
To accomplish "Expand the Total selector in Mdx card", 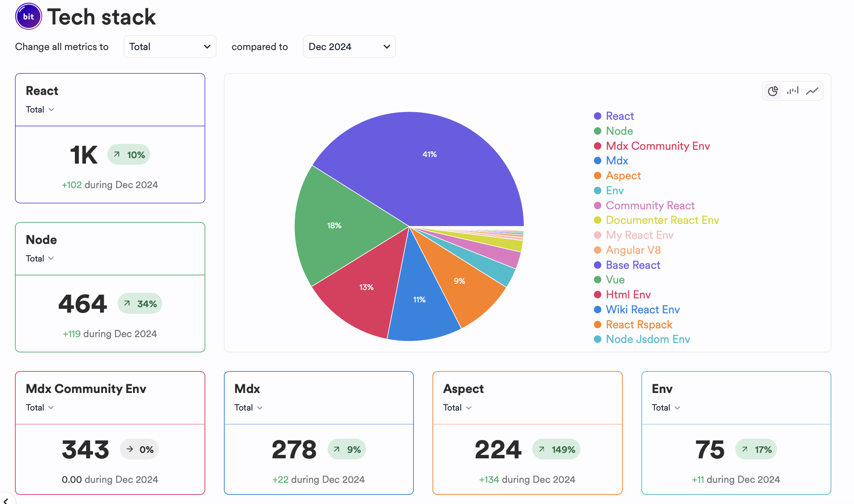I will 249,408.
